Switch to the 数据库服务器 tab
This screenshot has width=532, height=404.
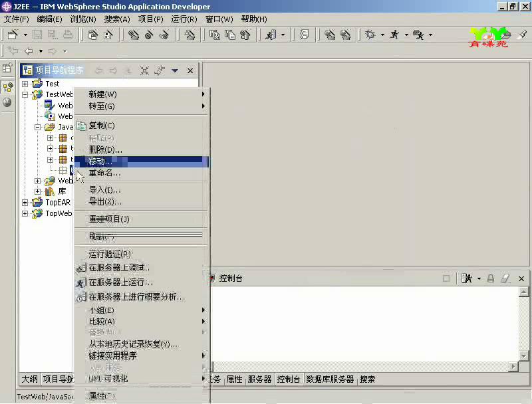(x=330, y=379)
